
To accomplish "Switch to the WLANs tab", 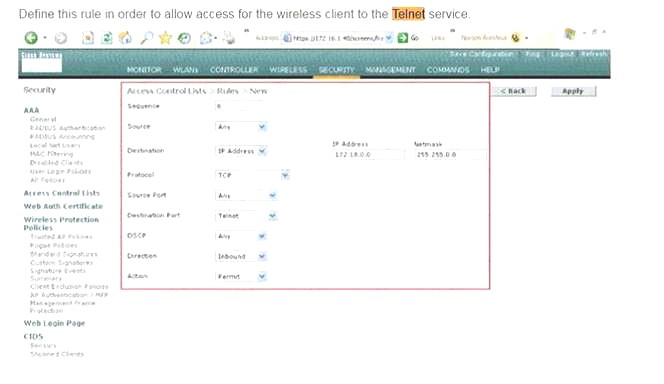I will 185,70.
